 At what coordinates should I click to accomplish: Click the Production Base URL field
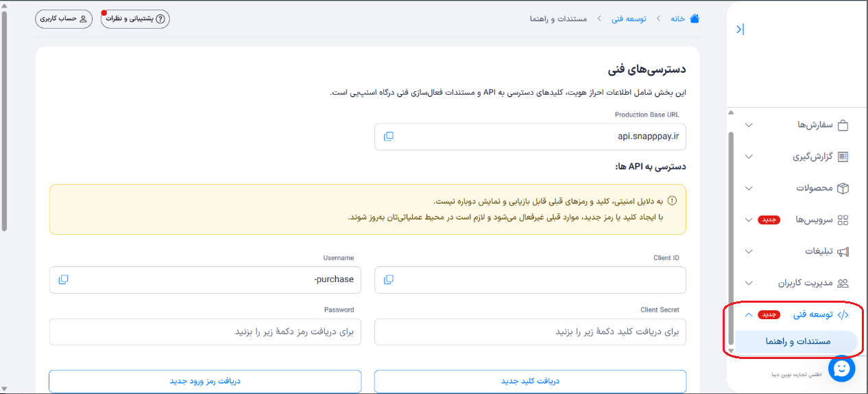point(530,137)
